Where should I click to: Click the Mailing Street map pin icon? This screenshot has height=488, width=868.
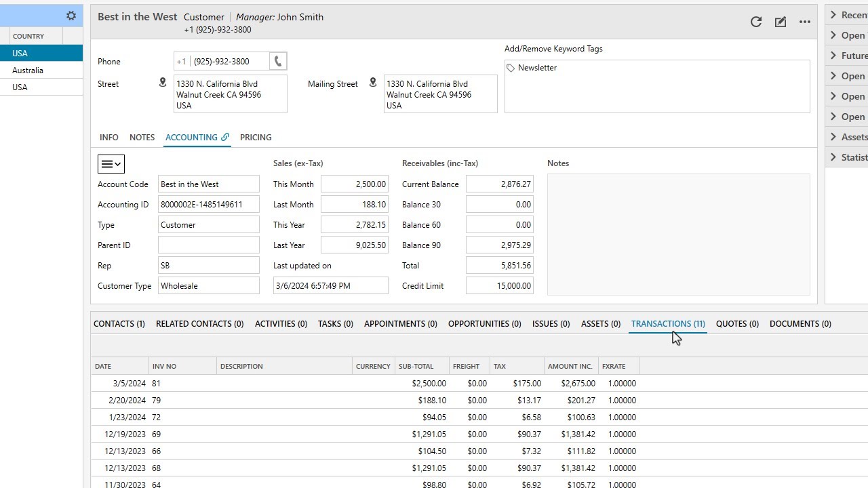tap(373, 83)
